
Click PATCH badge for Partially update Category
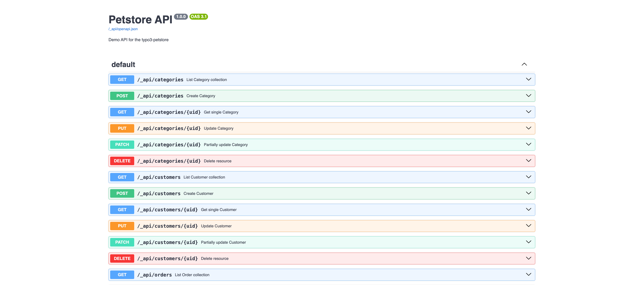pos(122,145)
